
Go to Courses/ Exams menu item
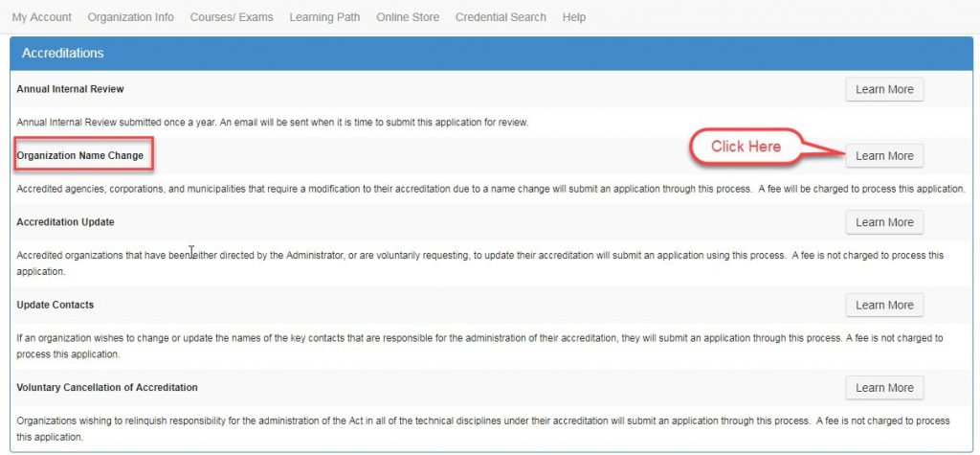[232, 17]
